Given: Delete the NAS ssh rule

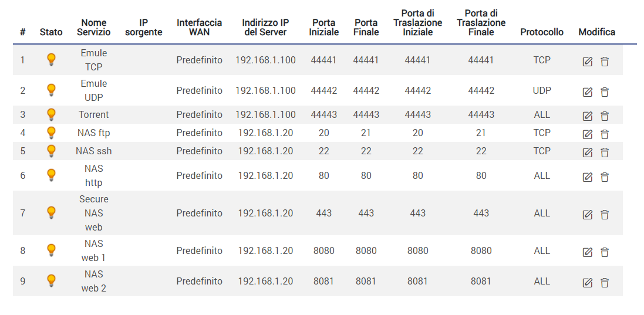Looking at the screenshot, I should (x=605, y=152).
